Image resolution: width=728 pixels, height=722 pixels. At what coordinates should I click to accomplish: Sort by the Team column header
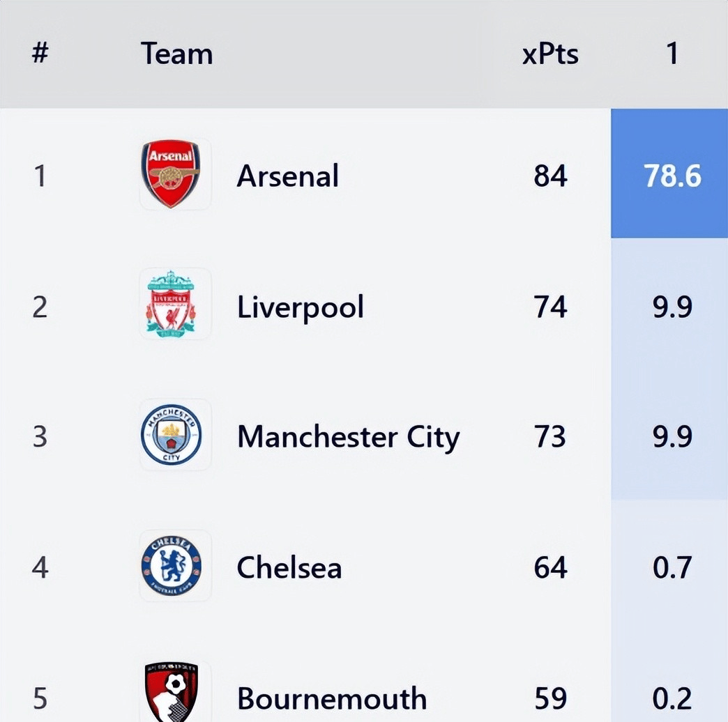click(x=176, y=54)
